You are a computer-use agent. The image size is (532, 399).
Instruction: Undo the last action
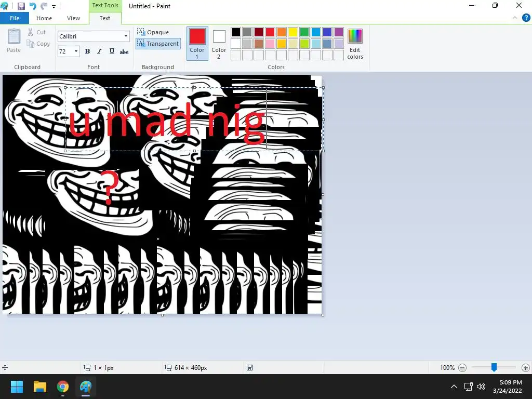33,6
